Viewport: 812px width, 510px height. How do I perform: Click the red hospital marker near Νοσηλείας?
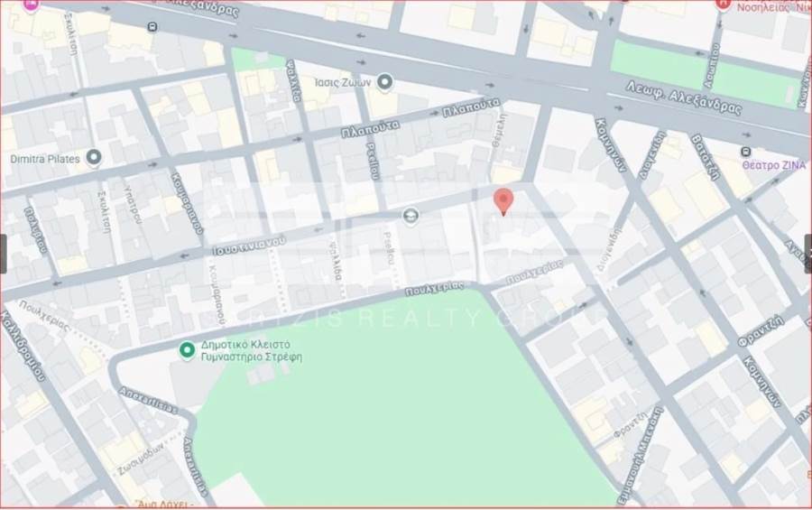723,5
